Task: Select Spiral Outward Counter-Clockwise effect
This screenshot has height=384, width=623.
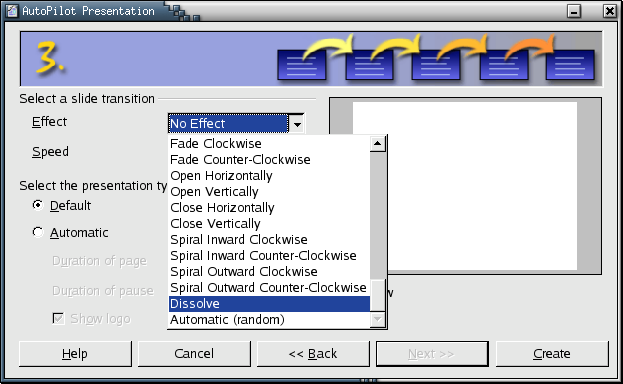Action: (x=269, y=287)
